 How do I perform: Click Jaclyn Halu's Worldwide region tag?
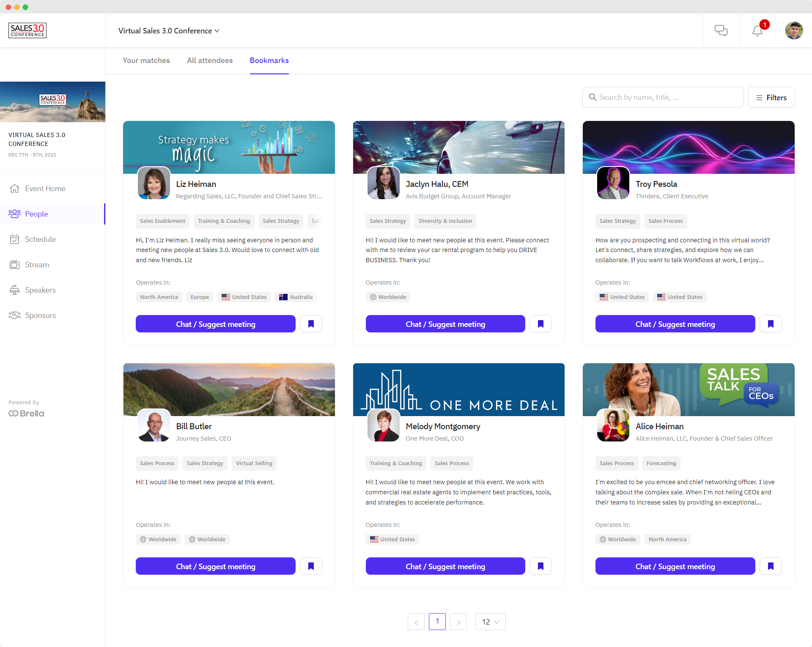coord(388,297)
